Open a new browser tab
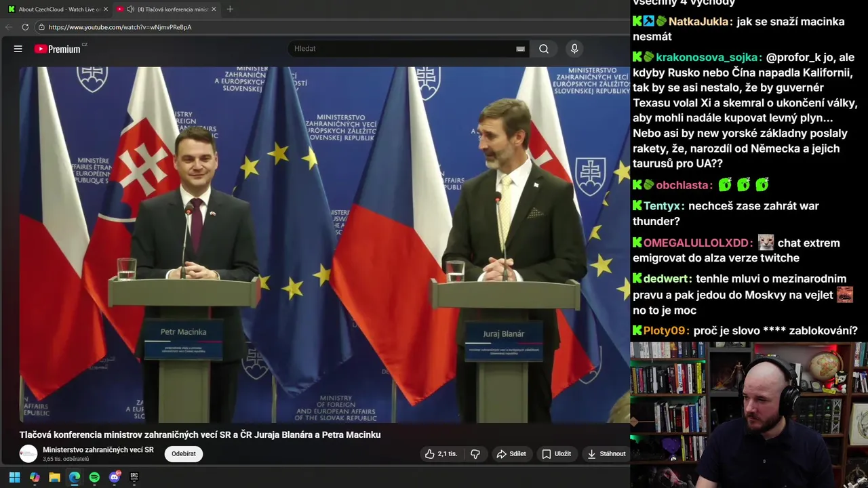The height and width of the screenshot is (488, 868). pyautogui.click(x=230, y=9)
